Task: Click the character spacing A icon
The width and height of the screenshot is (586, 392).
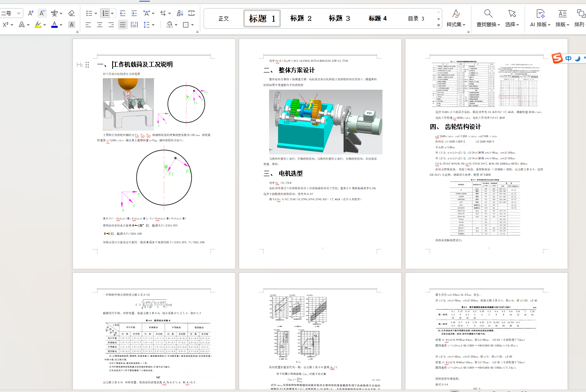Action: (146, 13)
